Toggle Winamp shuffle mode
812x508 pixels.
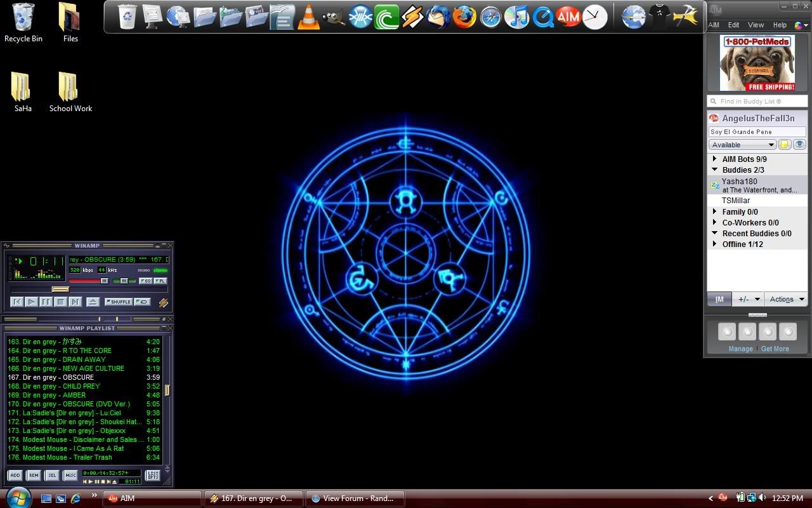[118, 302]
